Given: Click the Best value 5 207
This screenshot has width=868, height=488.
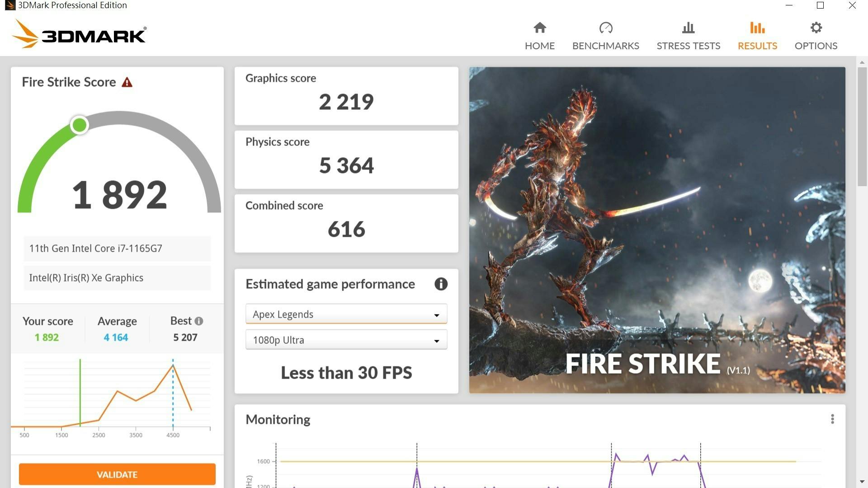Looking at the screenshot, I should tap(185, 338).
